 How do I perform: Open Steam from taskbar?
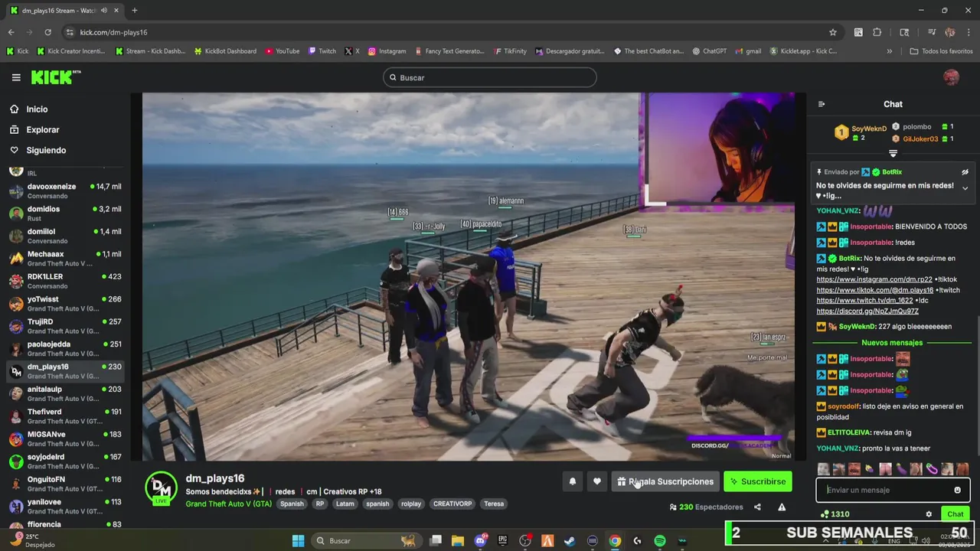click(570, 541)
